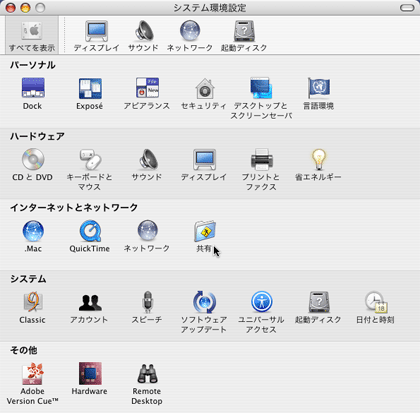Viewport: 420px width, 413px height.
Task: Open the Exposé preference pane
Action: click(90, 88)
